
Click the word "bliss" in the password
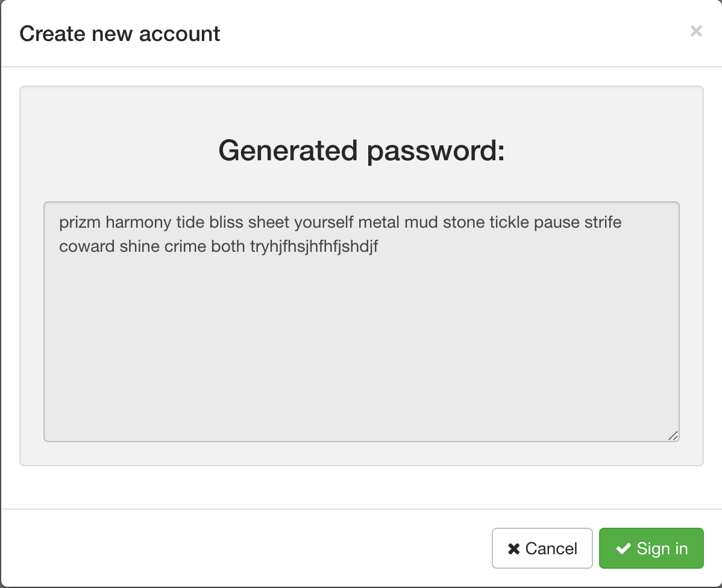[226, 222]
